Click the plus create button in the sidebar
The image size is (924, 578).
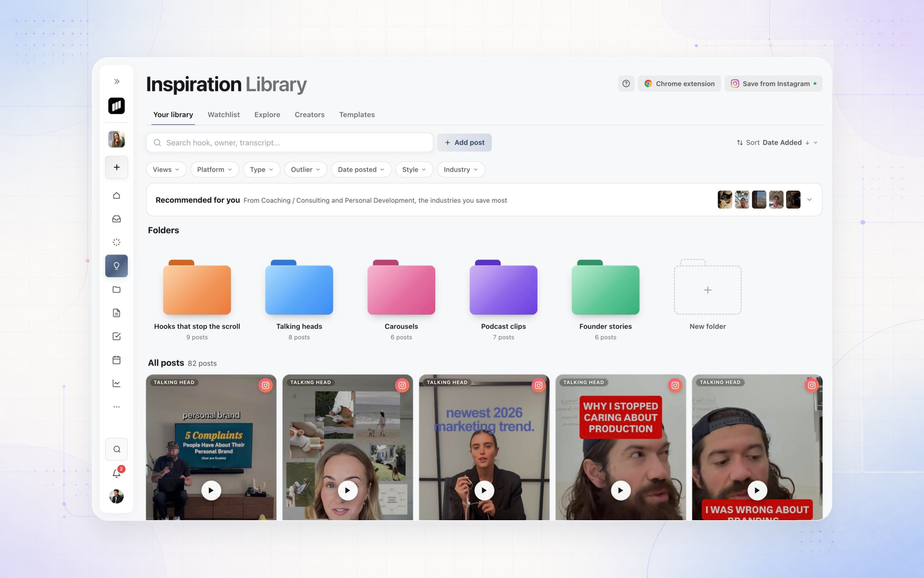(x=117, y=167)
